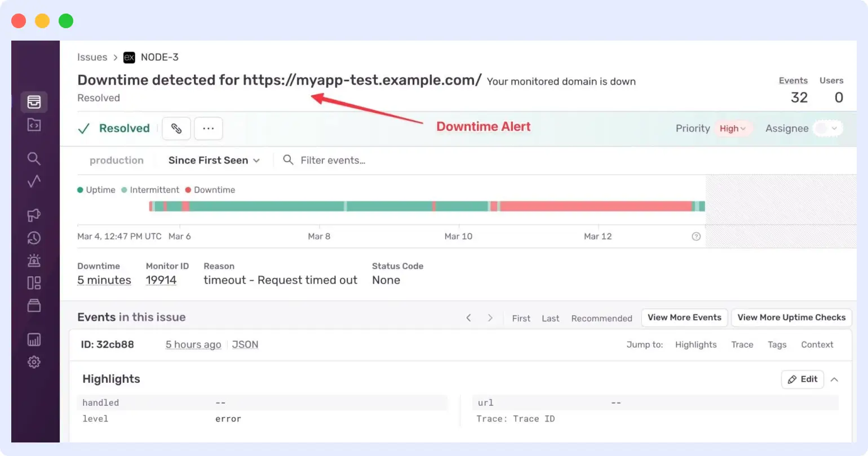
Task: Click the Resolved checkmark icon
Action: click(x=83, y=129)
